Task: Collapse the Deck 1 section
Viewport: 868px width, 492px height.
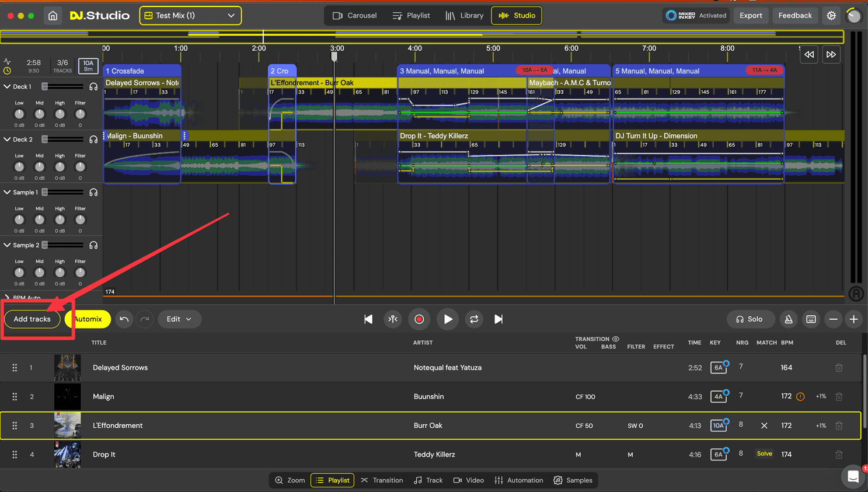Action: [7, 86]
